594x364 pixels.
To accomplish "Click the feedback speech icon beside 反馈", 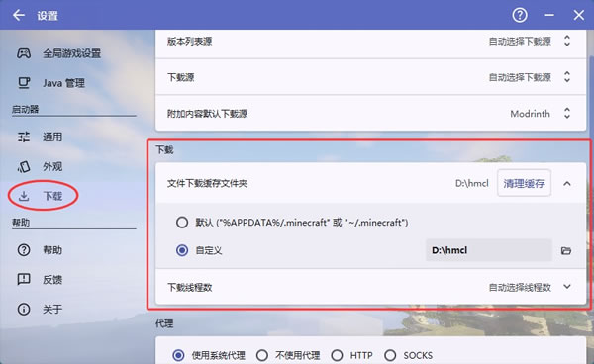I will point(24,280).
